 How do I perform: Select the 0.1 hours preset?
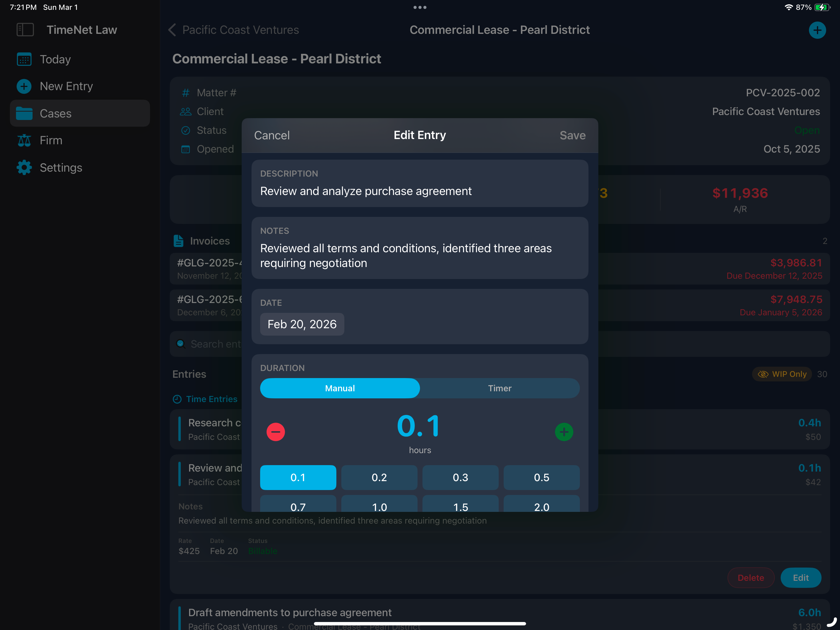tap(298, 478)
